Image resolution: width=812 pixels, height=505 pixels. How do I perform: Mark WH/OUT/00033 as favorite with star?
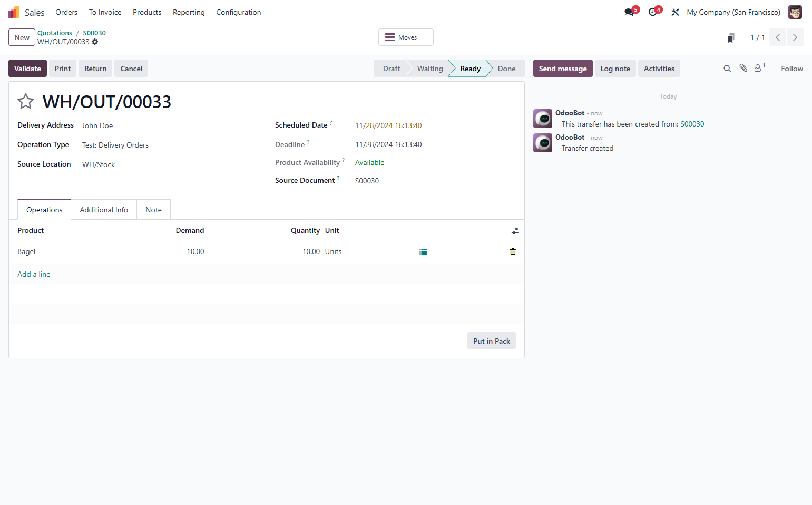point(26,101)
